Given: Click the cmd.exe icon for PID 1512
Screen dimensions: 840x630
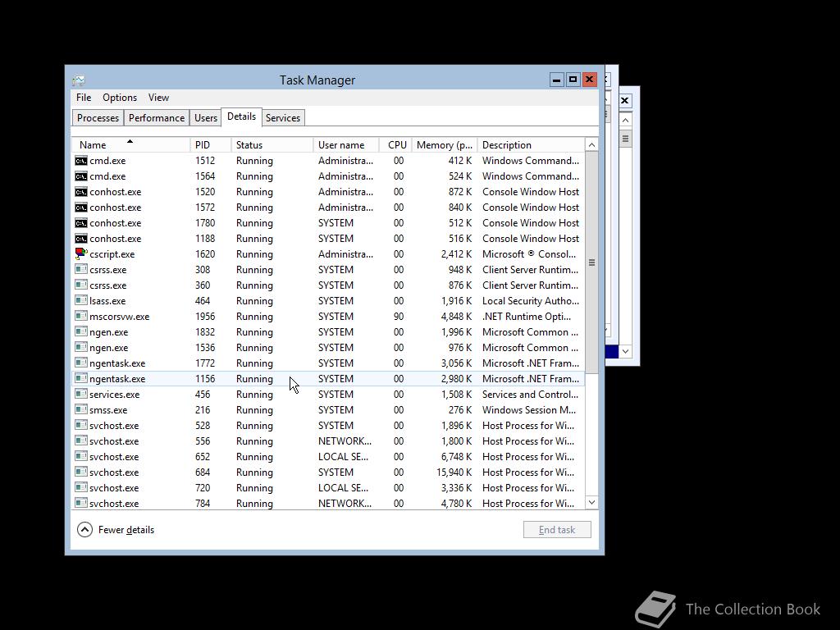Looking at the screenshot, I should 81,161.
